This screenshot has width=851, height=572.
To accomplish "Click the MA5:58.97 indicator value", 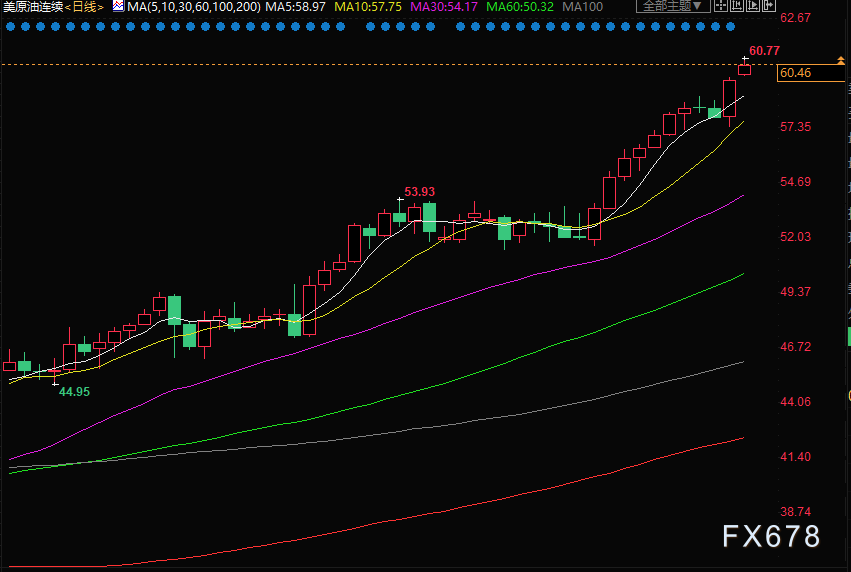I will click(296, 7).
